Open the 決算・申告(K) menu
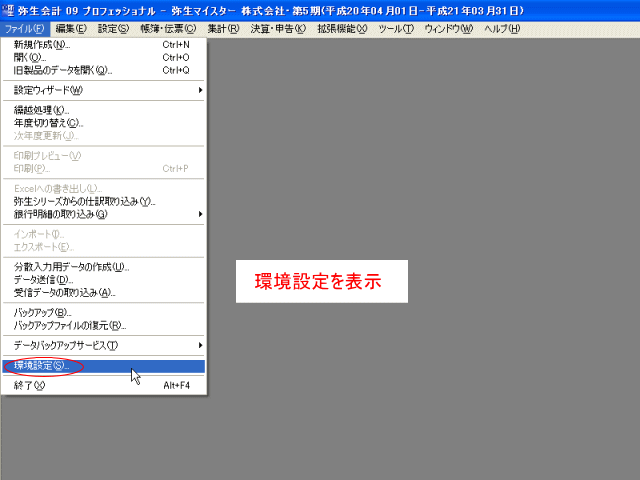Viewport: 640px width, 480px height. (x=278, y=29)
